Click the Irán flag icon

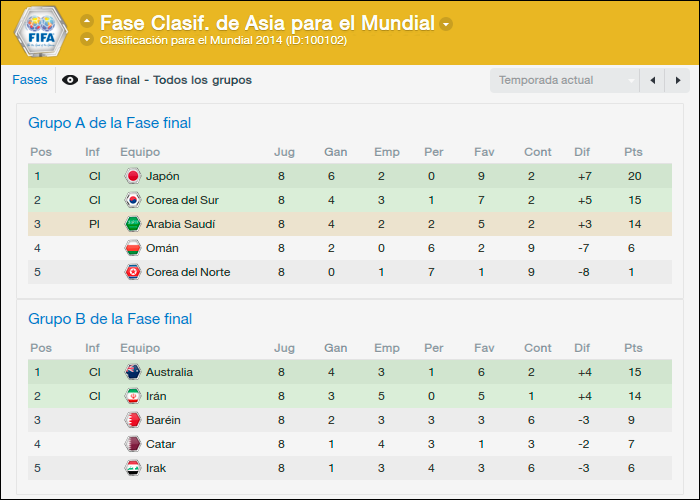(x=133, y=396)
